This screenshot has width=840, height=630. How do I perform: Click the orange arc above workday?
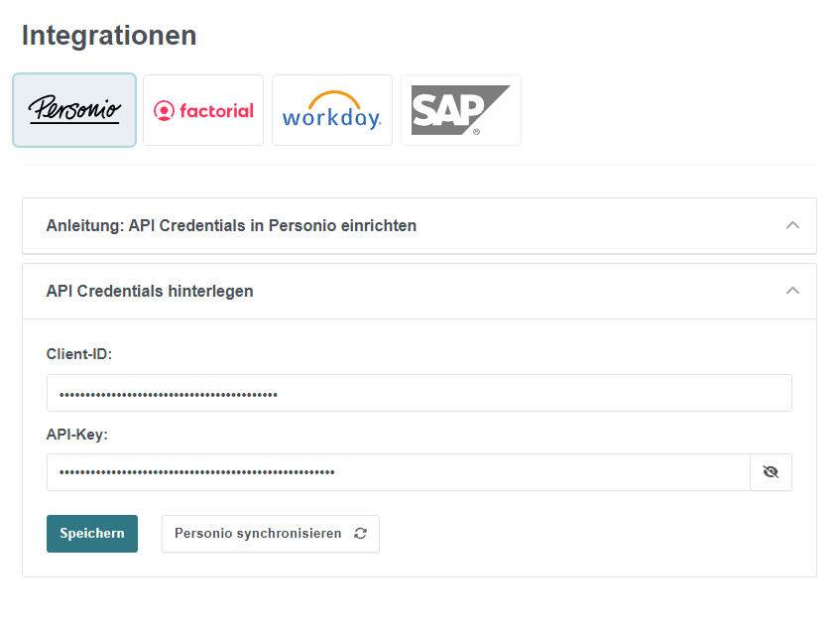(x=334, y=99)
